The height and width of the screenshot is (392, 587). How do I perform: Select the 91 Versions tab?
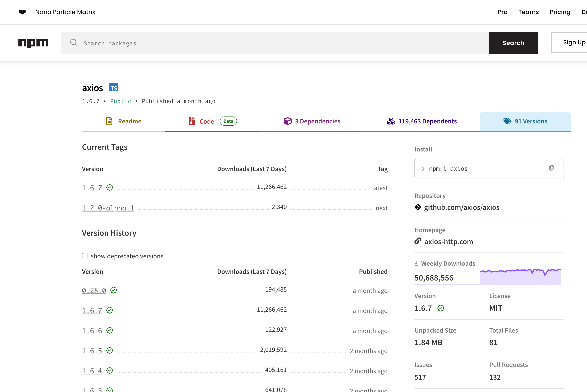[525, 122]
